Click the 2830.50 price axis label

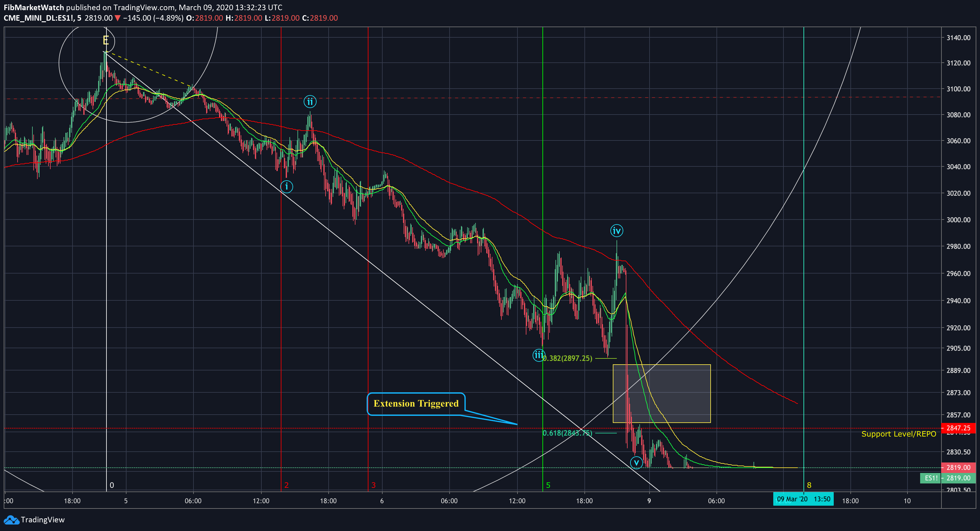958,452
